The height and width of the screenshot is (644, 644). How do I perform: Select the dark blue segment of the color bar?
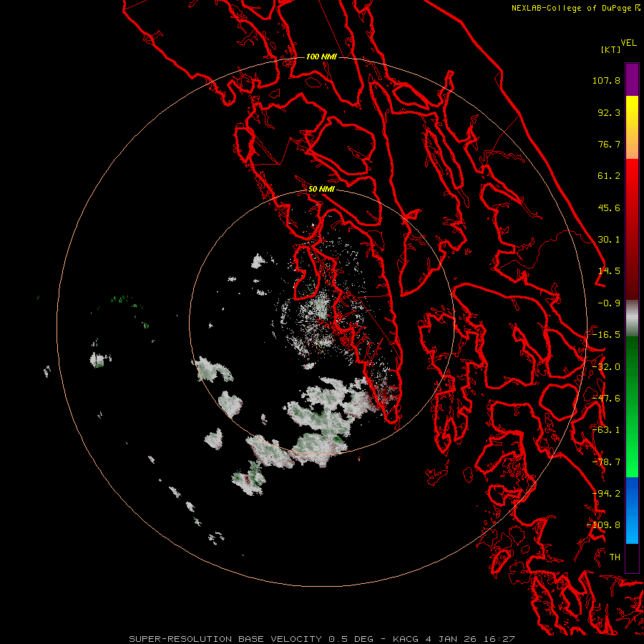tap(632, 491)
